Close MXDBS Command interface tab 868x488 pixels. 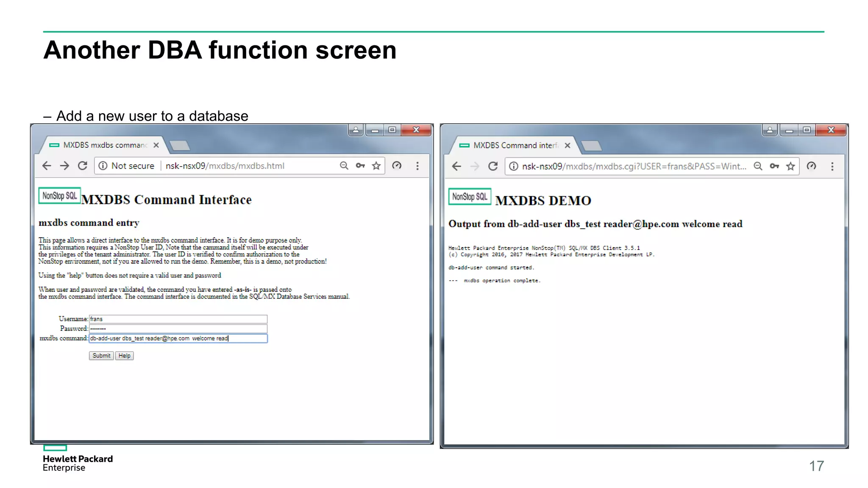pos(568,146)
